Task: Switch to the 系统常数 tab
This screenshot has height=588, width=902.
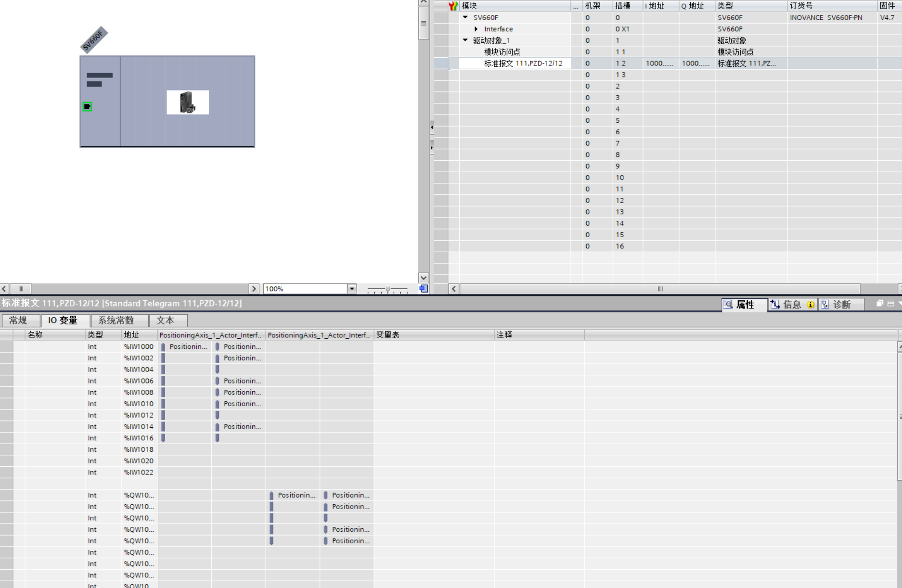Action: pyautogui.click(x=116, y=320)
